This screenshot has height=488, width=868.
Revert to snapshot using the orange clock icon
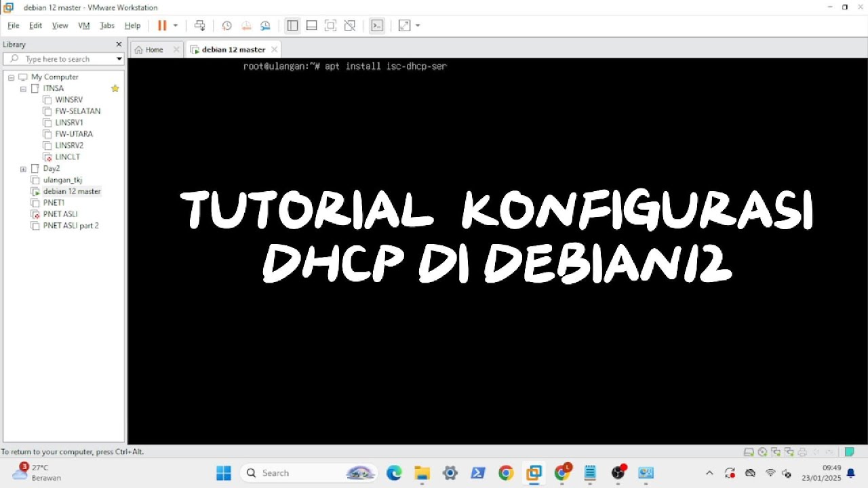246,26
